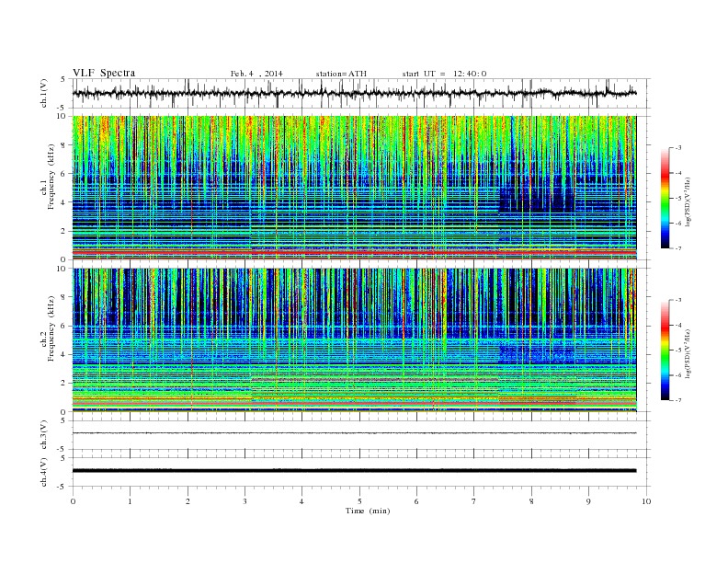This screenshot has height=563, width=728.
Task: Click the "Time (min)" axis label
Action: click(368, 511)
